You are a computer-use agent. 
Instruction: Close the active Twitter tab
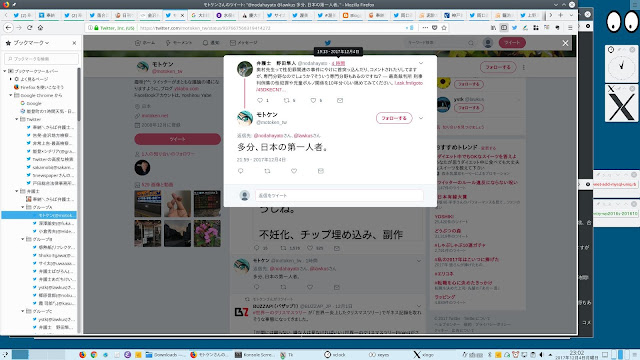[x=182, y=15]
